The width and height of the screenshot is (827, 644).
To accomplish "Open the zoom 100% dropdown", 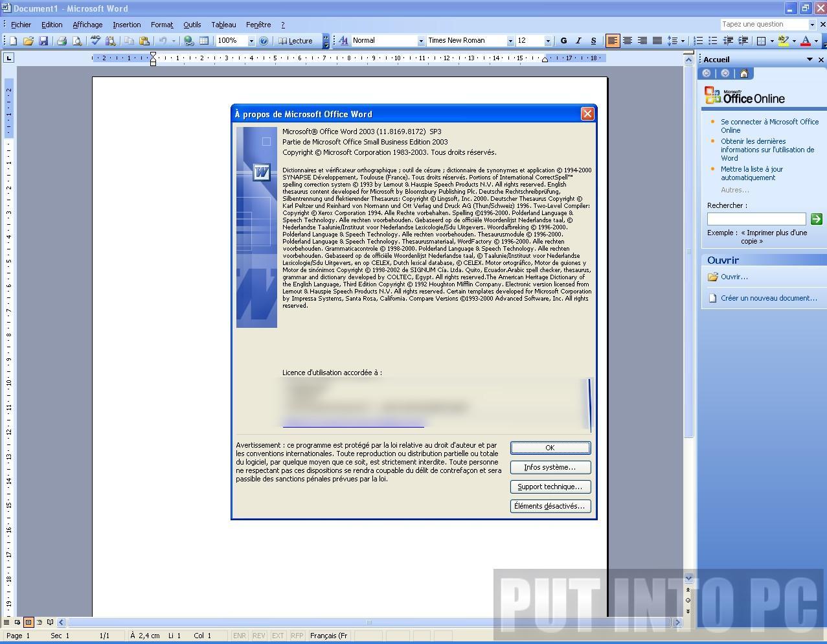I will pos(251,41).
